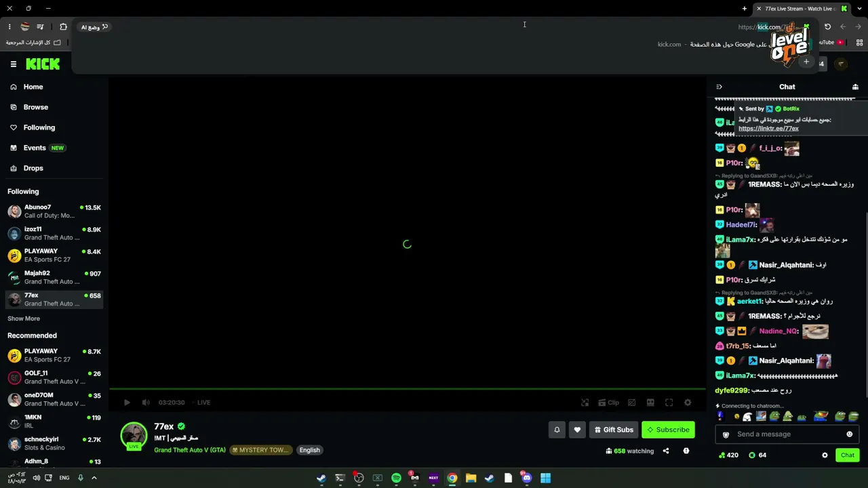Expand Following list with Show More

(24, 319)
